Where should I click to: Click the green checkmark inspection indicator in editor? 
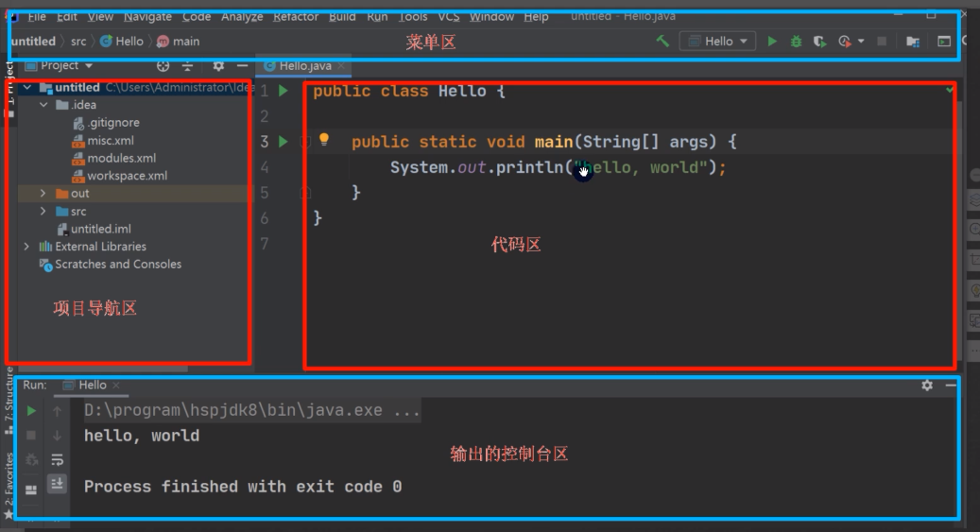[950, 90]
